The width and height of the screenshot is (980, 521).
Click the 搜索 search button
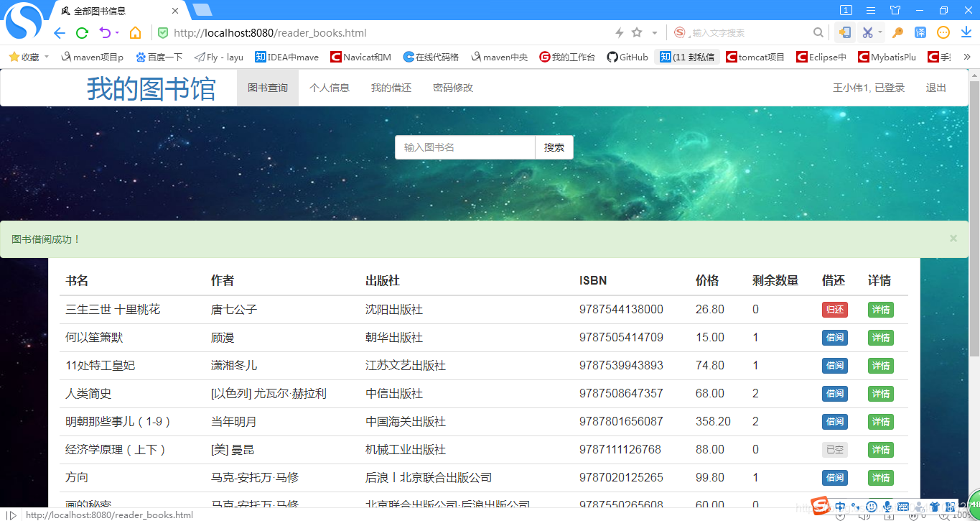[x=554, y=147]
